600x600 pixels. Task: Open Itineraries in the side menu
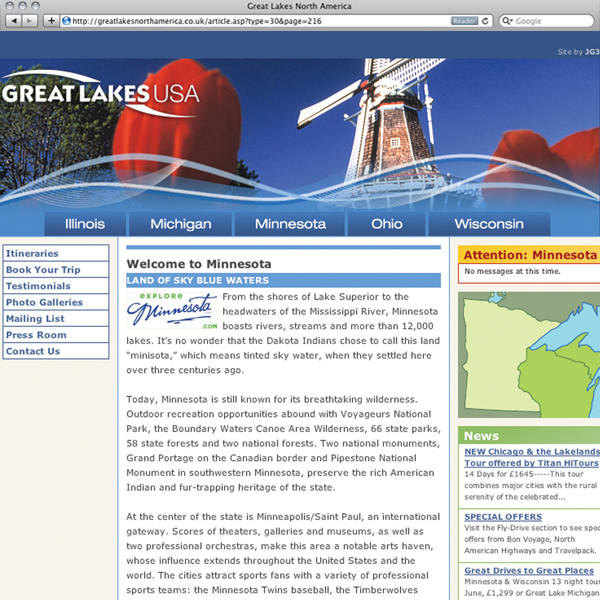click(56, 253)
